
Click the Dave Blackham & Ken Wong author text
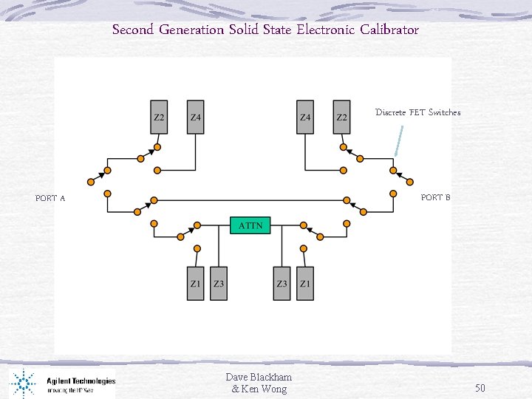(259, 383)
